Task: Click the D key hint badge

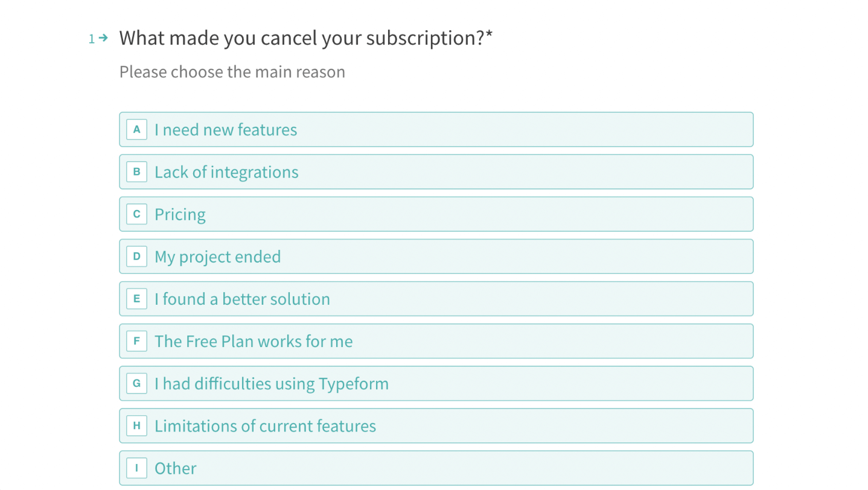Action: 136,256
